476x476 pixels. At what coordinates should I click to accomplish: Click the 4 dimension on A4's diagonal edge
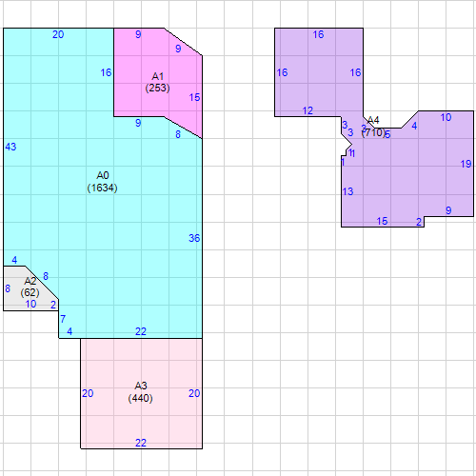click(414, 126)
